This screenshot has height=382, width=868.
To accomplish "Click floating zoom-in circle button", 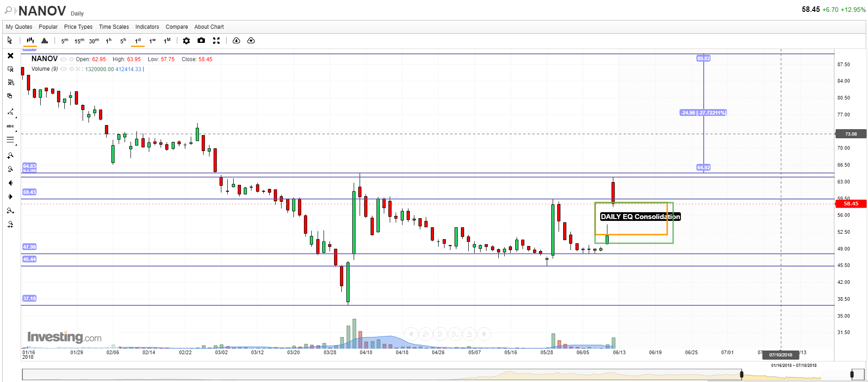I will pyautogui.click(x=425, y=334).
